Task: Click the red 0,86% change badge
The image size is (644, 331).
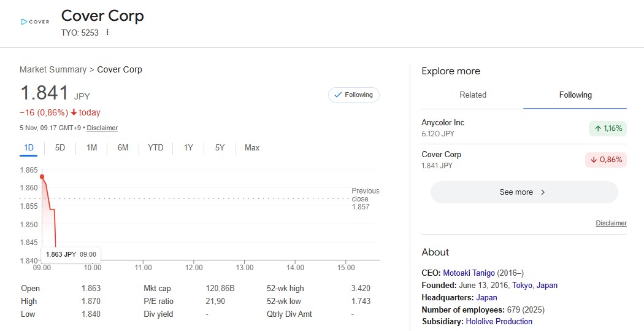Action: click(x=606, y=160)
